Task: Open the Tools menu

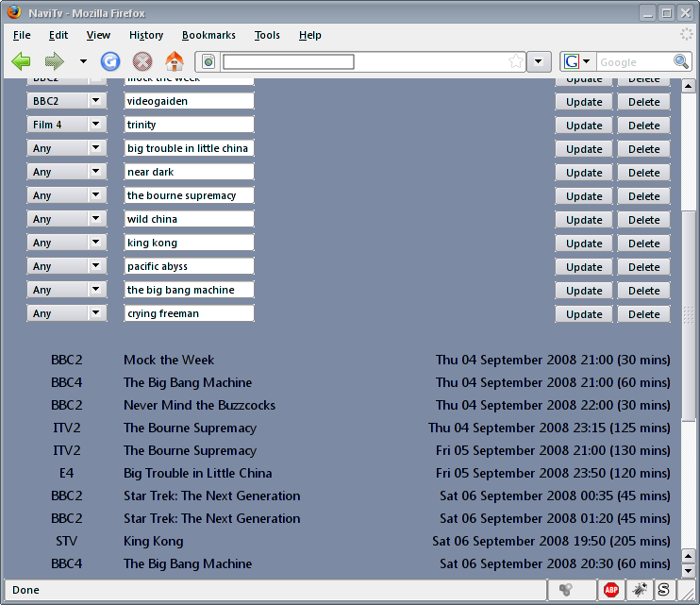Action: pos(267,35)
